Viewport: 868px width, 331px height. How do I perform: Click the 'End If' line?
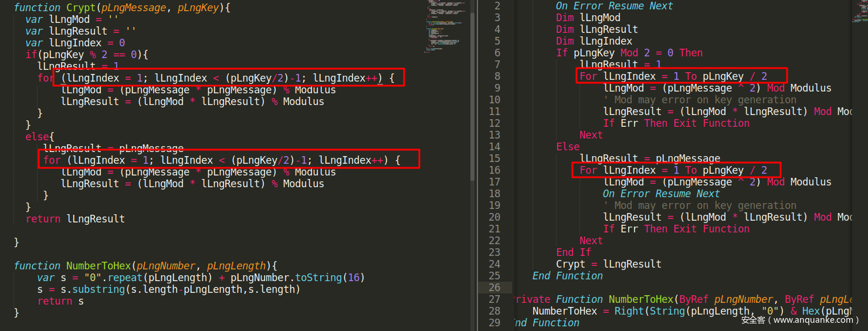click(x=574, y=252)
